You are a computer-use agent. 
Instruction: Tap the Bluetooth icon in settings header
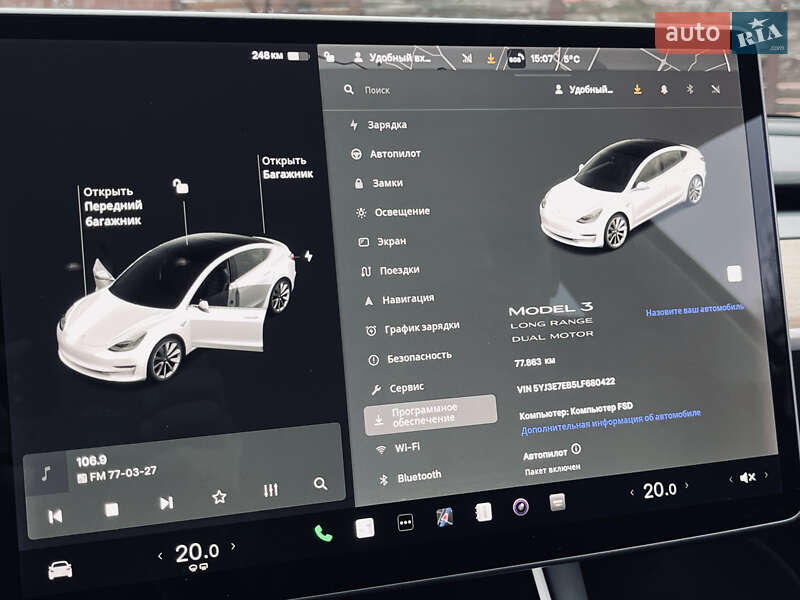[x=690, y=89]
